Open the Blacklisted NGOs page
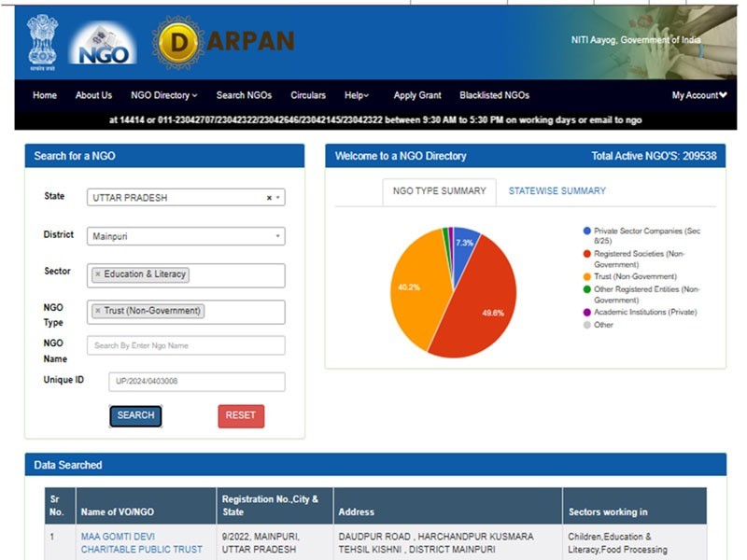The height and width of the screenshot is (560, 747). tap(495, 95)
